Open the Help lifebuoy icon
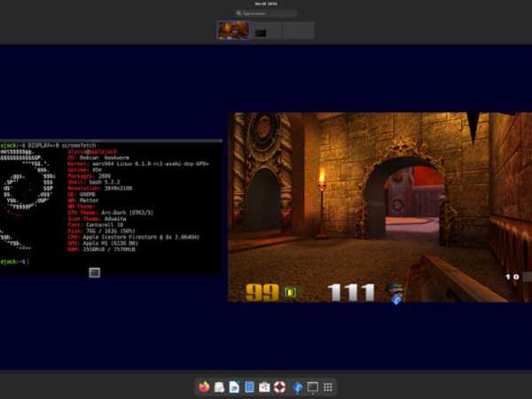This screenshot has height=399, width=532. 279,387
